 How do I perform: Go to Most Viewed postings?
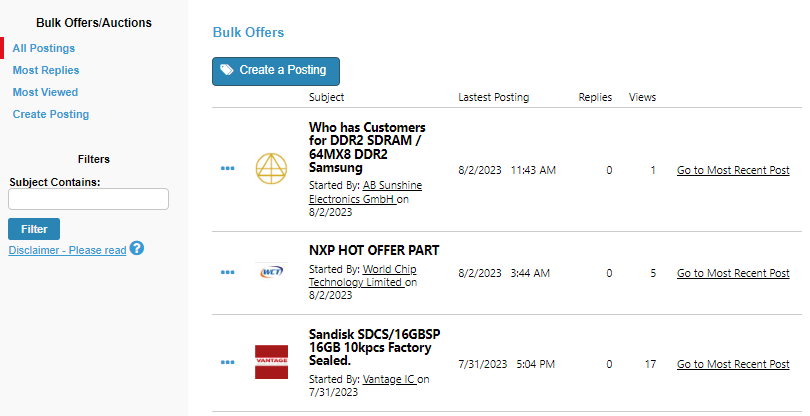coord(45,92)
